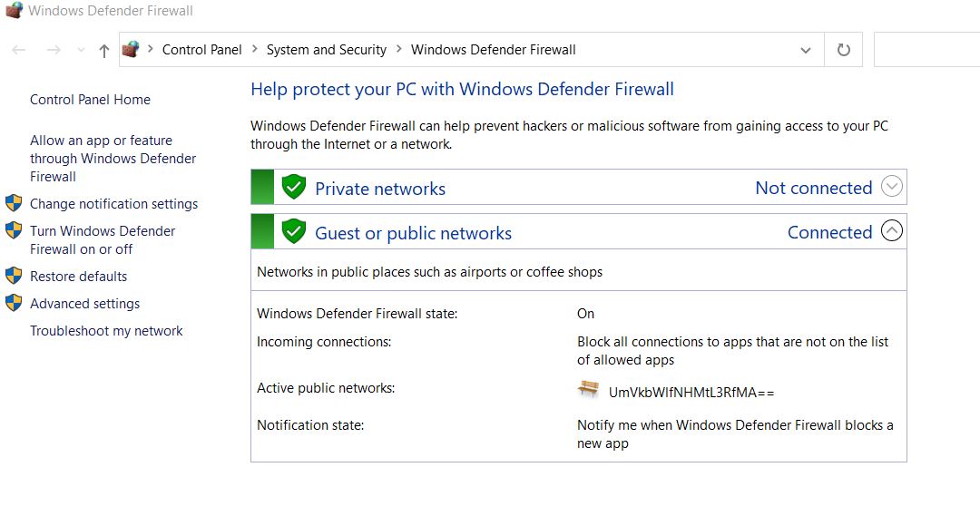980x506 pixels.
Task: Click the Back navigation arrow
Action: pyautogui.click(x=19, y=50)
